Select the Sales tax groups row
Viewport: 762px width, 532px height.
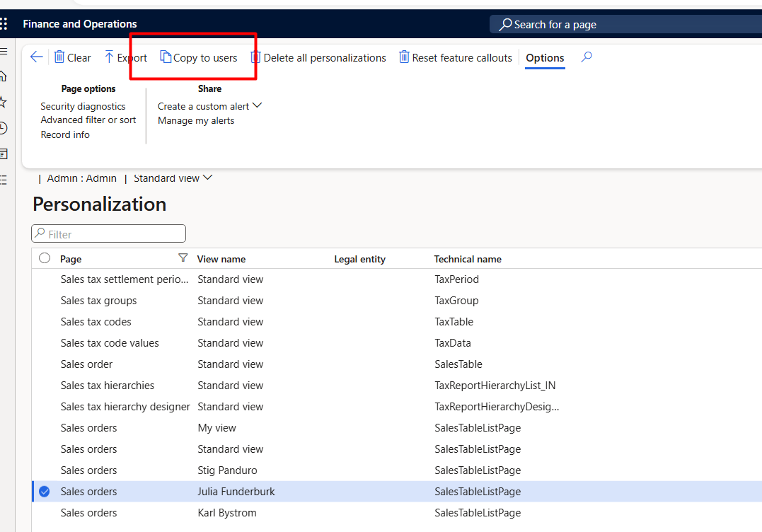point(396,301)
